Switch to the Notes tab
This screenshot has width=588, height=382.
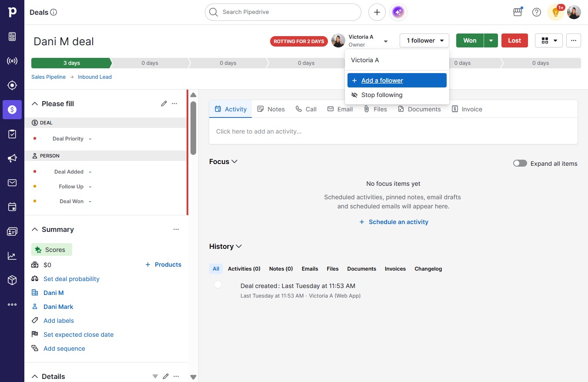point(271,109)
